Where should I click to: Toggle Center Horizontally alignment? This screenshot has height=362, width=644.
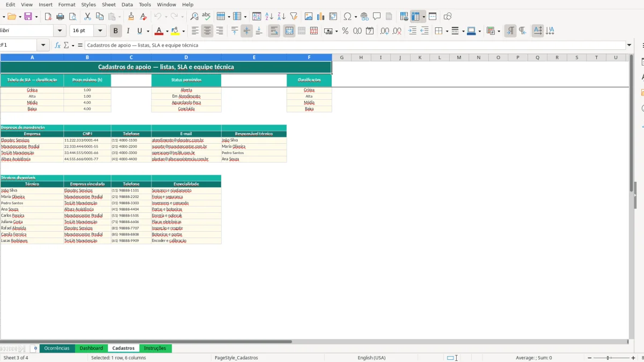(207, 31)
